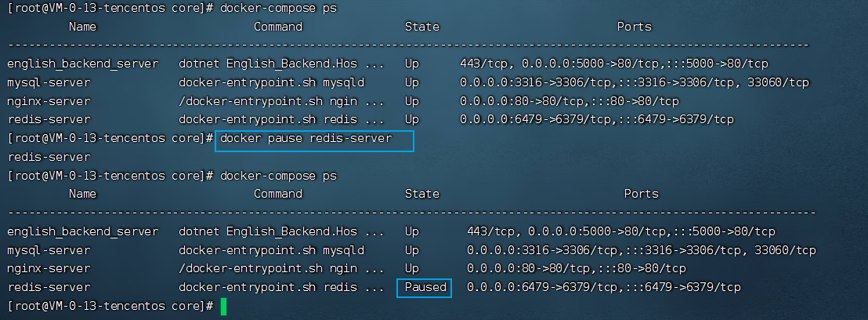Click the "Name" header in the first table
868x320 pixels.
[82, 27]
